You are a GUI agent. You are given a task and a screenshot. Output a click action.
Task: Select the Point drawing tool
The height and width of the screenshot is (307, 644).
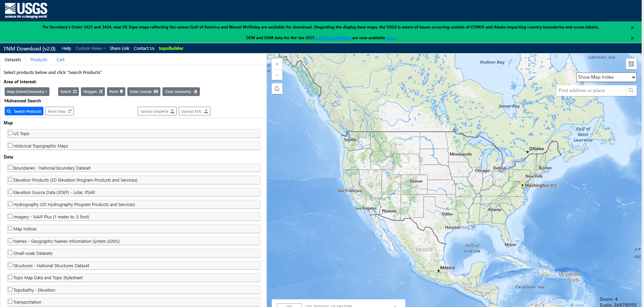[116, 92]
